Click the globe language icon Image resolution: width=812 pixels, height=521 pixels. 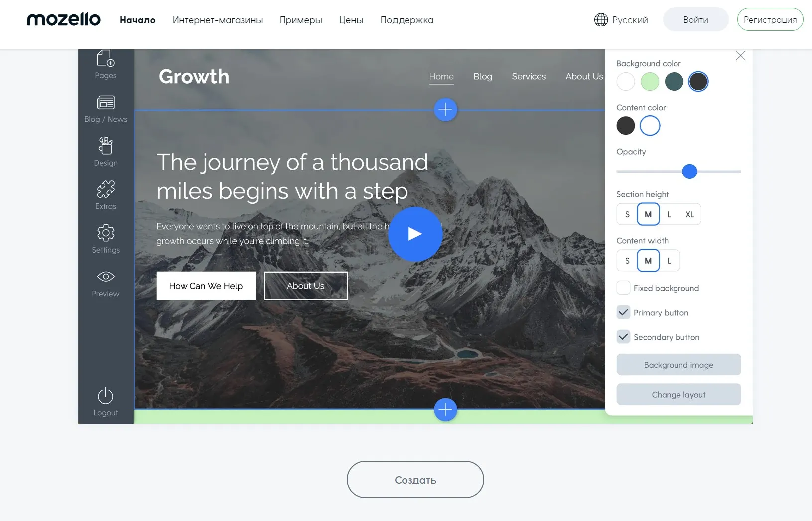pyautogui.click(x=601, y=20)
